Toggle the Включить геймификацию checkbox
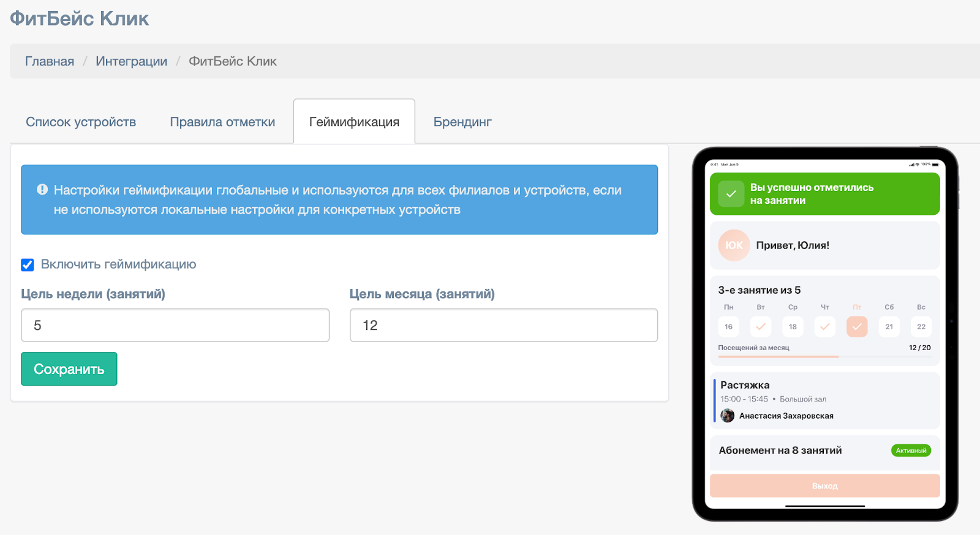The width and height of the screenshot is (980, 535). pos(28,265)
